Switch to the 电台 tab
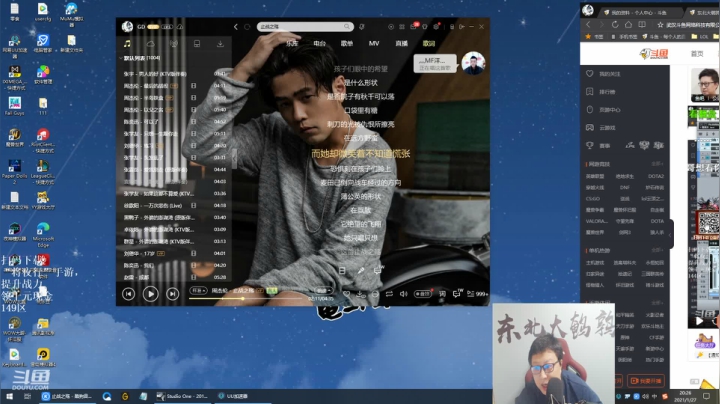 (x=320, y=43)
